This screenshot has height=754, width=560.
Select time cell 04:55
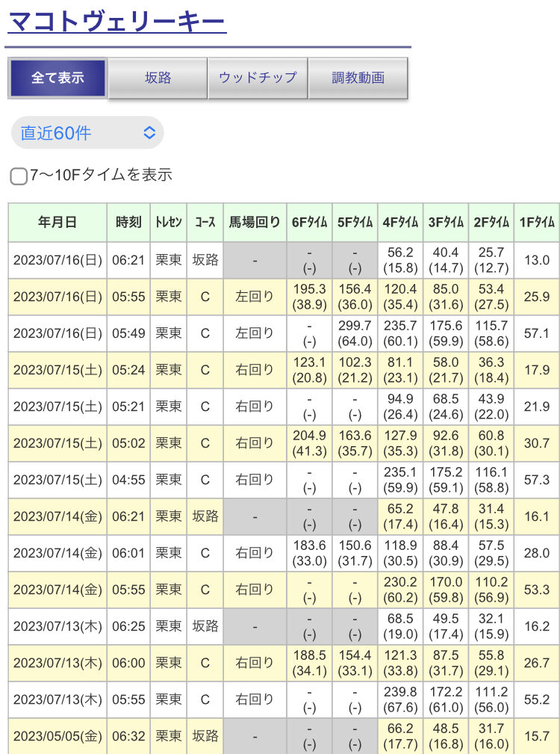coord(128,480)
